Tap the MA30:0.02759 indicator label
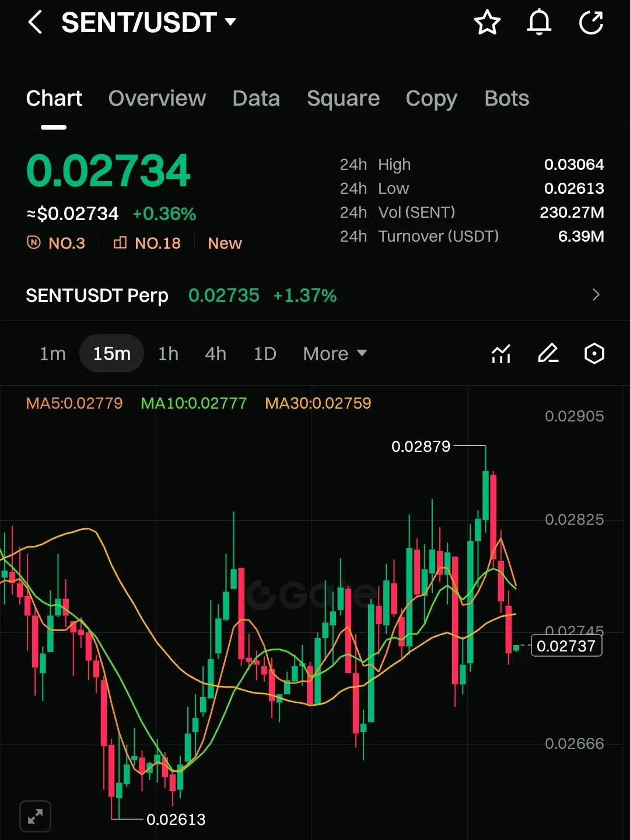The width and height of the screenshot is (630, 840). coord(318,403)
